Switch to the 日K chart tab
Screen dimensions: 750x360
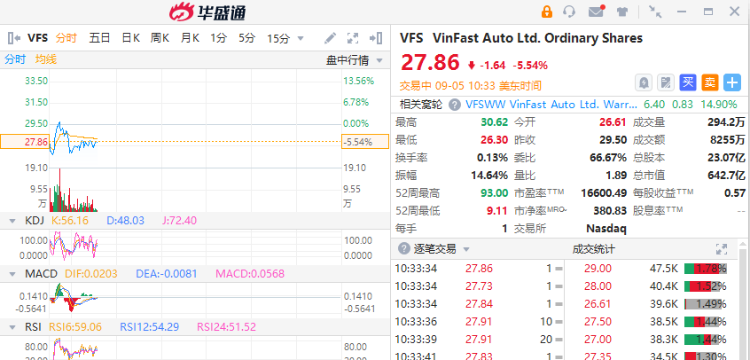[x=131, y=38]
